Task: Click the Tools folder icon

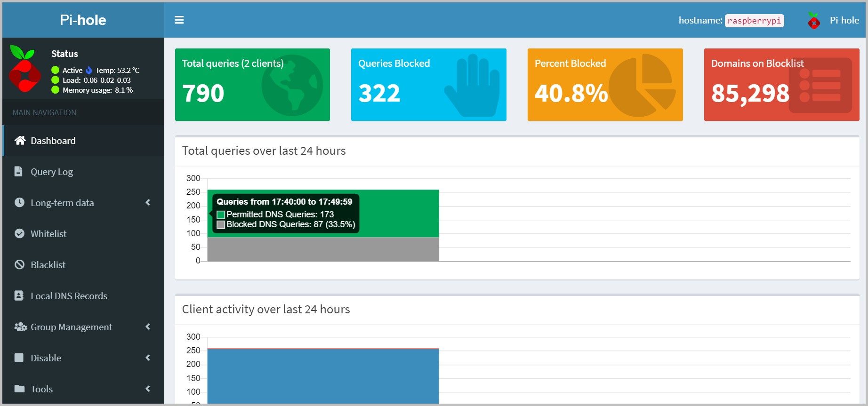Action: (19, 389)
